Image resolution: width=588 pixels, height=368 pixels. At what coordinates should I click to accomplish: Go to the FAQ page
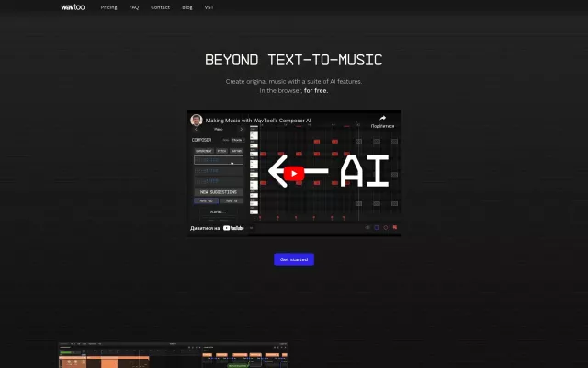134,6
